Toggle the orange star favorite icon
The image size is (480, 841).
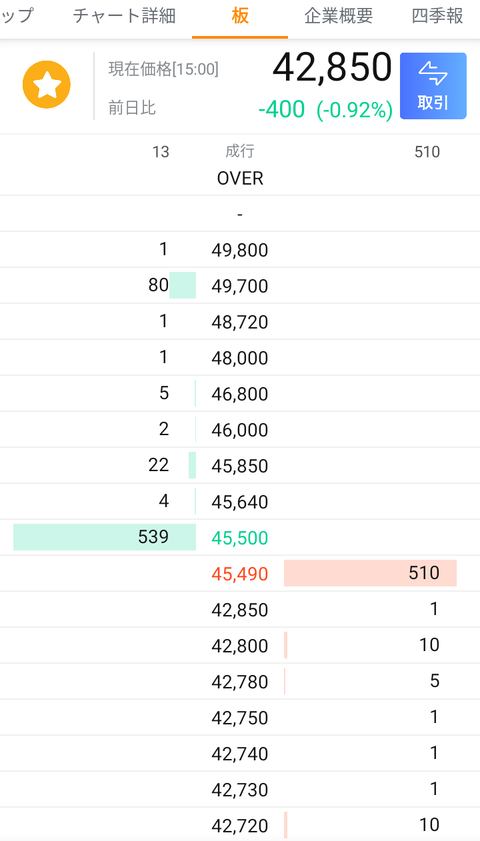(x=47, y=85)
